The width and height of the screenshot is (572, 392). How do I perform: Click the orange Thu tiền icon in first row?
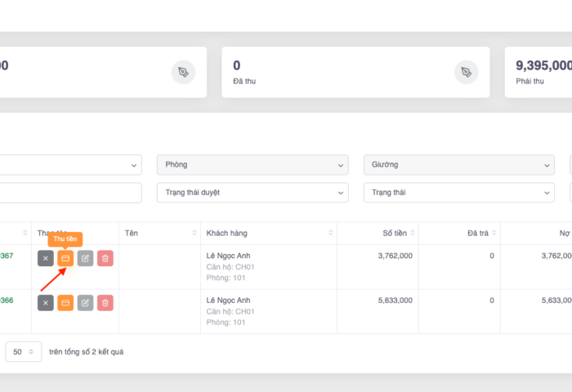click(65, 258)
